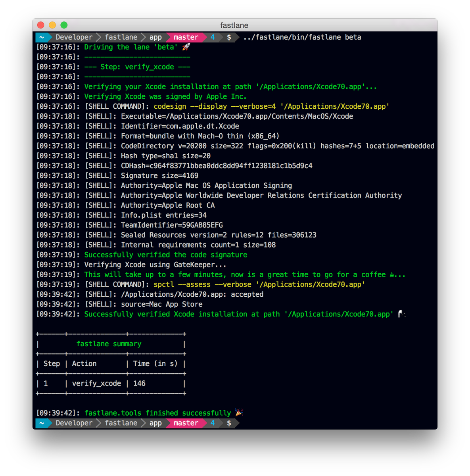Click the rocket emoji after 'beta'
This screenshot has height=476, width=470.
(186, 47)
